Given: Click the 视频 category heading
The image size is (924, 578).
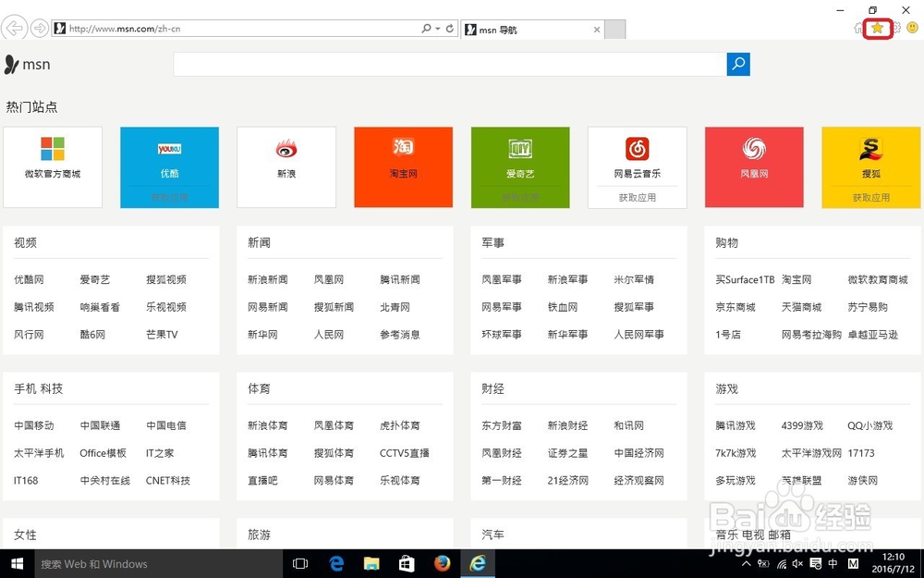Looking at the screenshot, I should point(25,242).
